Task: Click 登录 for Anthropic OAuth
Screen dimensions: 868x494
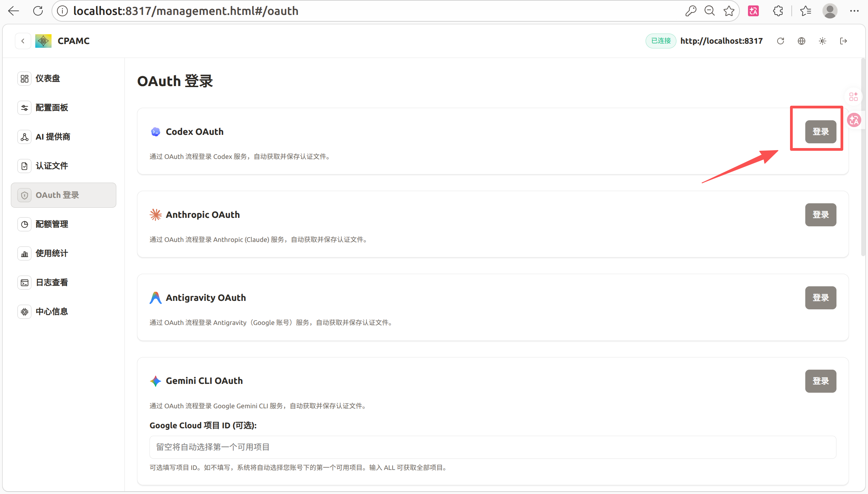Action: (x=821, y=214)
